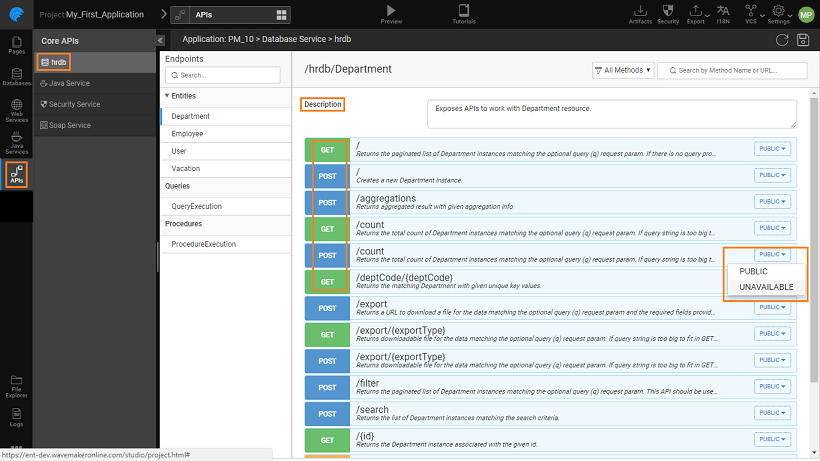This screenshot has width=820, height=461.
Task: Click the Export icon in toolbar
Action: click(696, 10)
